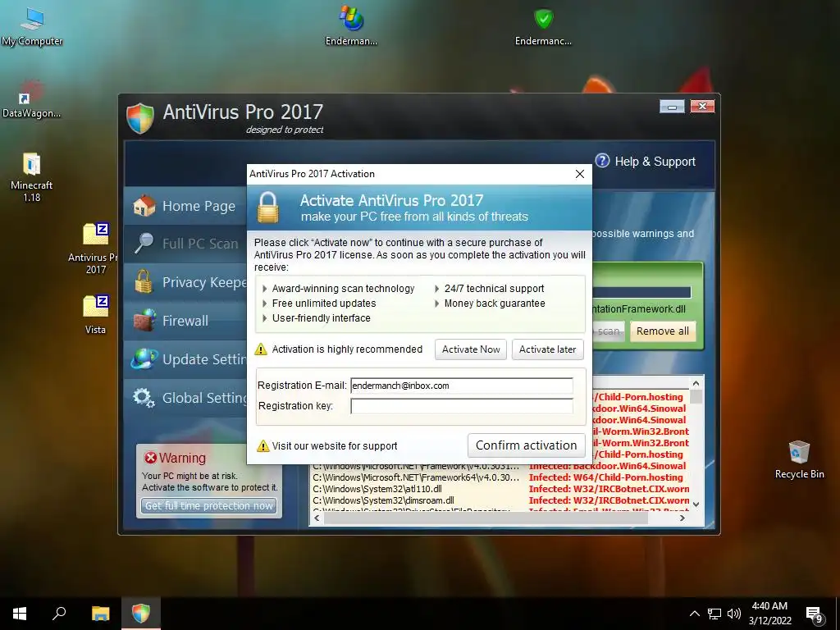Open the My Computer desktop icon
This screenshot has height=630, width=840.
coord(32,27)
